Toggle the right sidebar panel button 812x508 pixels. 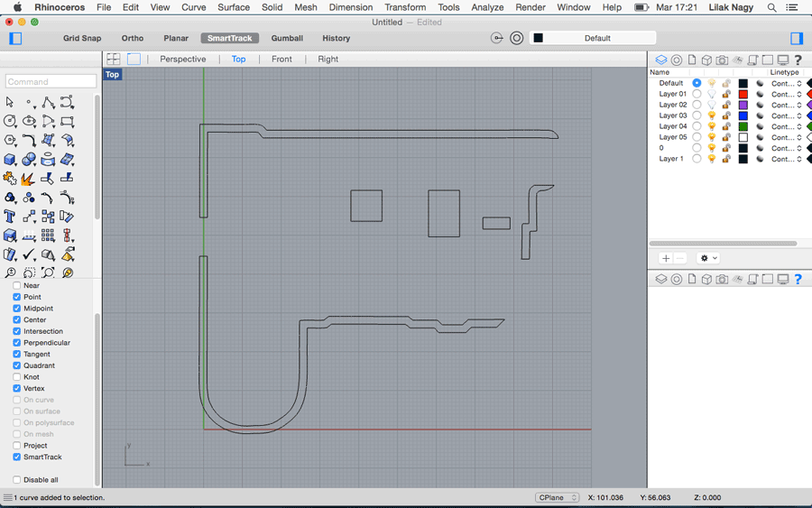point(797,38)
